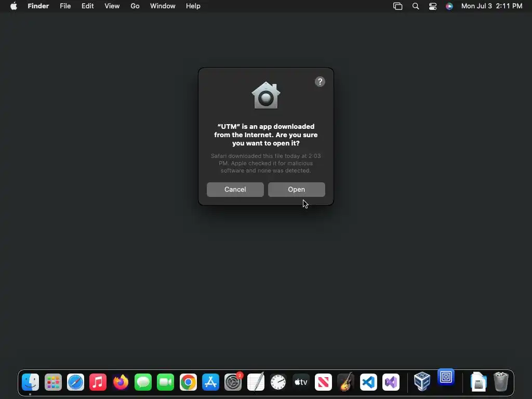Open the File menu
Viewport: 532px width, 399px height.
click(65, 6)
